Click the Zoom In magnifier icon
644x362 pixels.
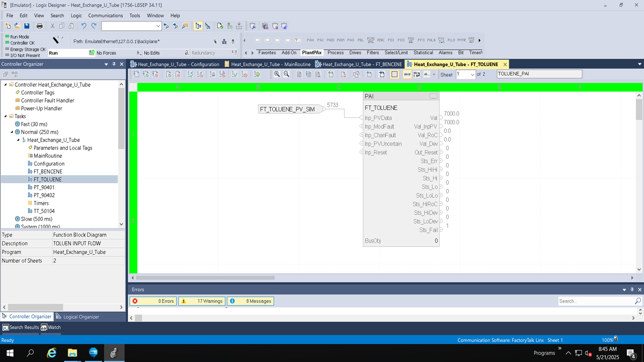point(277,74)
